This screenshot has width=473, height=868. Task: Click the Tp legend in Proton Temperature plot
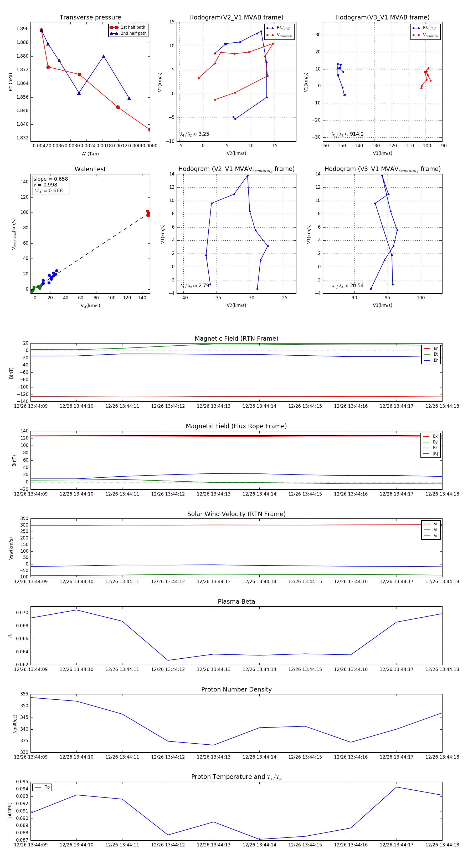pyautogui.click(x=42, y=787)
